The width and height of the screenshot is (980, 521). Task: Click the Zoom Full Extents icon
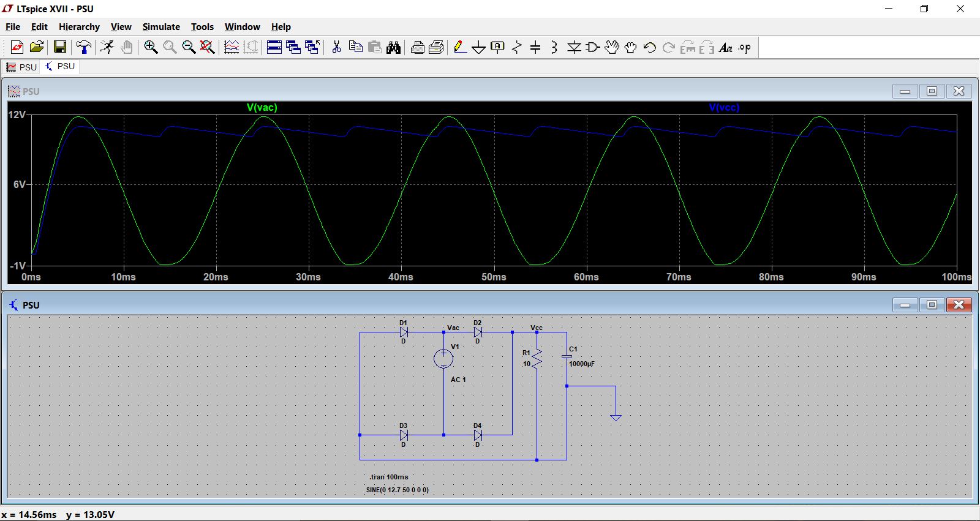208,47
